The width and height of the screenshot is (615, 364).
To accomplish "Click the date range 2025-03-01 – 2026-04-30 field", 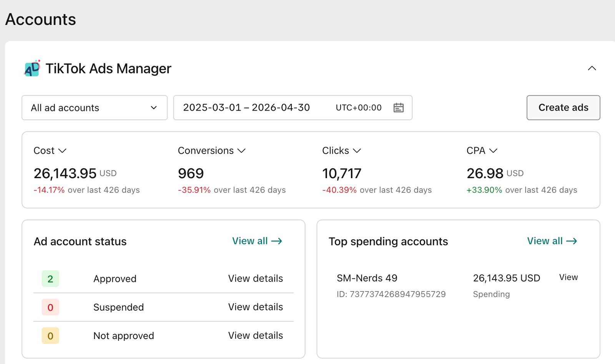I will [293, 108].
